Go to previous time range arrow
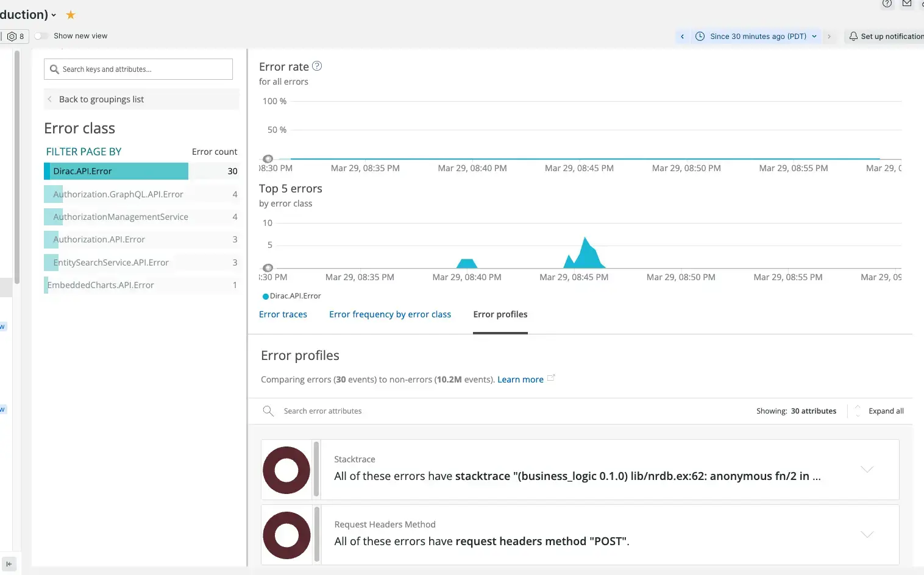This screenshot has width=924, height=575. tap(682, 37)
